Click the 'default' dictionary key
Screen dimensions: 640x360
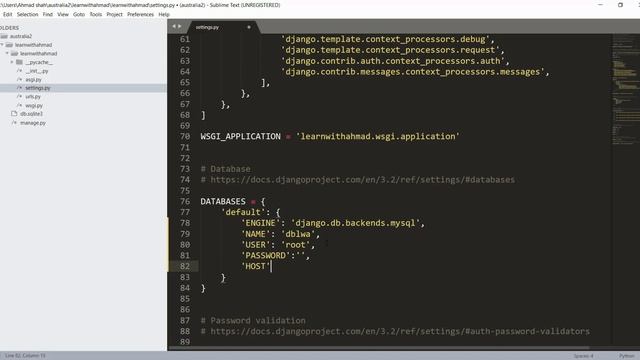[x=243, y=212]
